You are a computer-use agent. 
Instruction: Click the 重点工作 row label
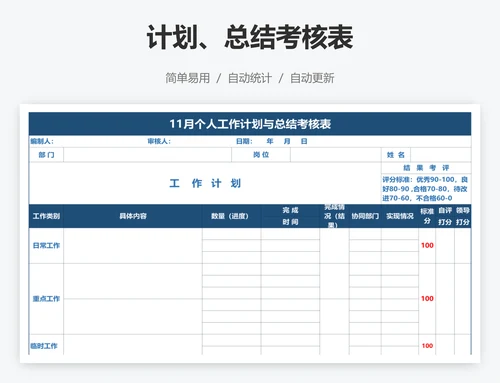(46, 299)
